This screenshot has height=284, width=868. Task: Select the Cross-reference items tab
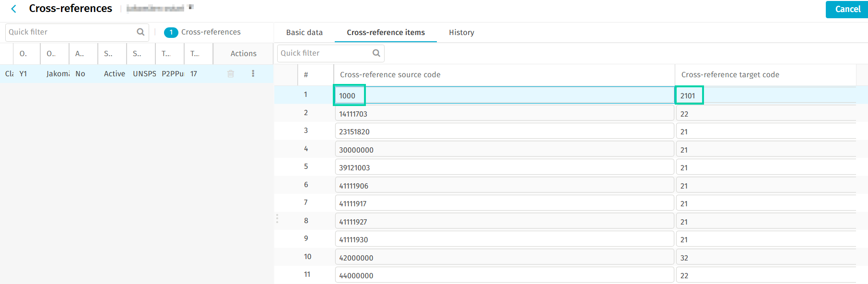pos(386,33)
